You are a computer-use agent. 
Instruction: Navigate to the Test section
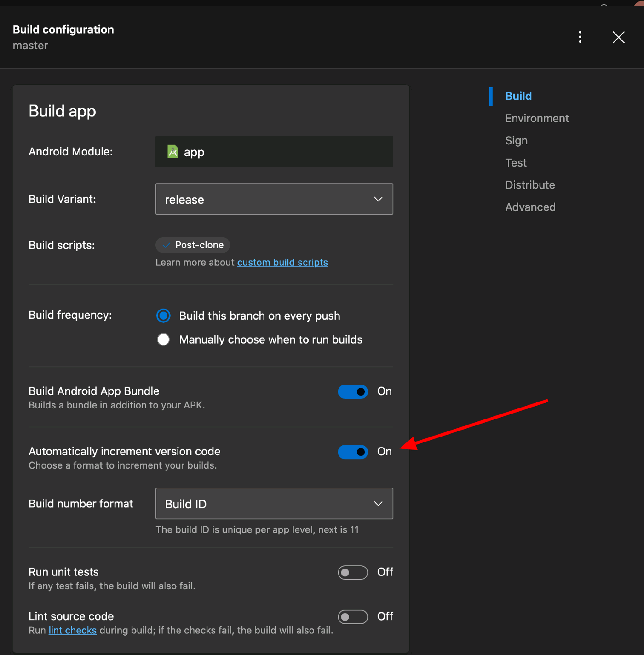[516, 162]
